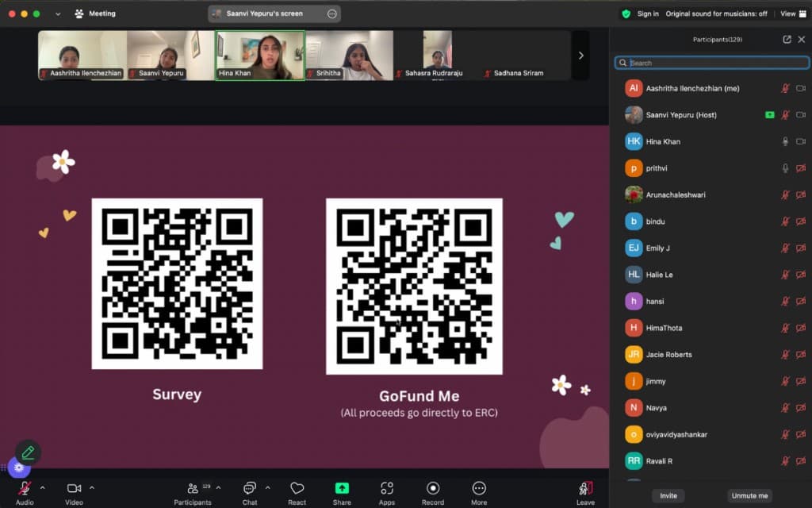Viewport: 812px width, 508px height.
Task: Select Sadhana Sriram video tile
Action: [527, 55]
